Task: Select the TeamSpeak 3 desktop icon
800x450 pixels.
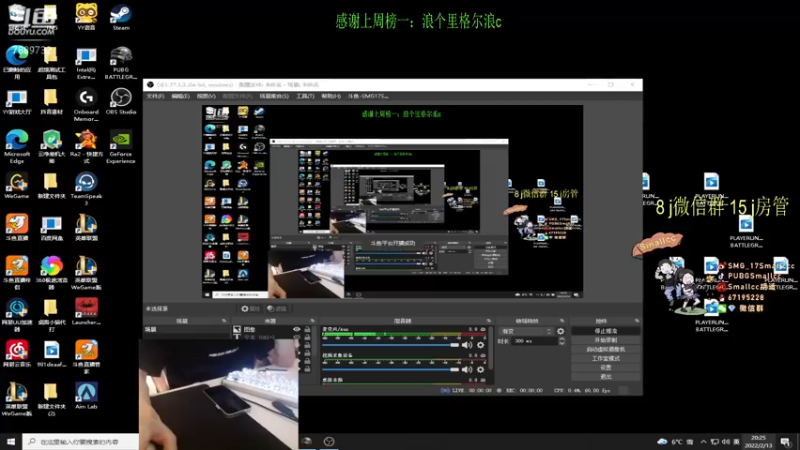Action: (86, 189)
